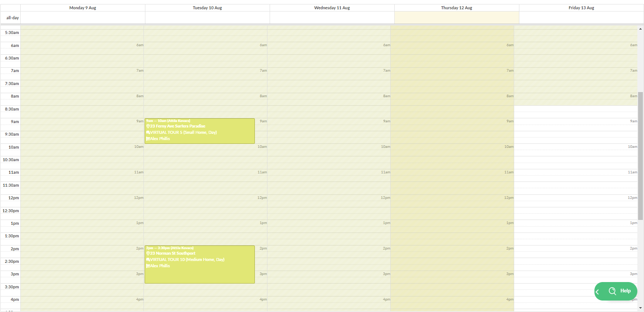Click the client icon in the 2pm booking
Viewport: 644px width, 312px height.
click(x=148, y=266)
